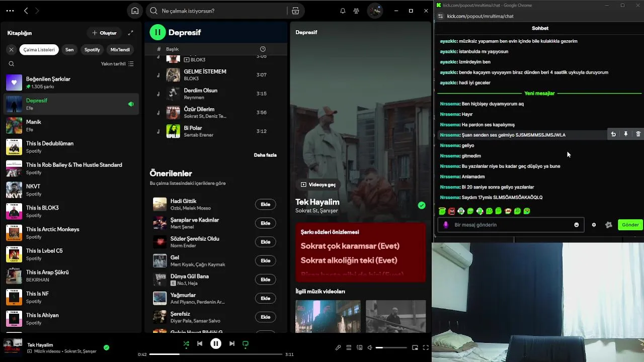Click the song progress bar

point(216,354)
